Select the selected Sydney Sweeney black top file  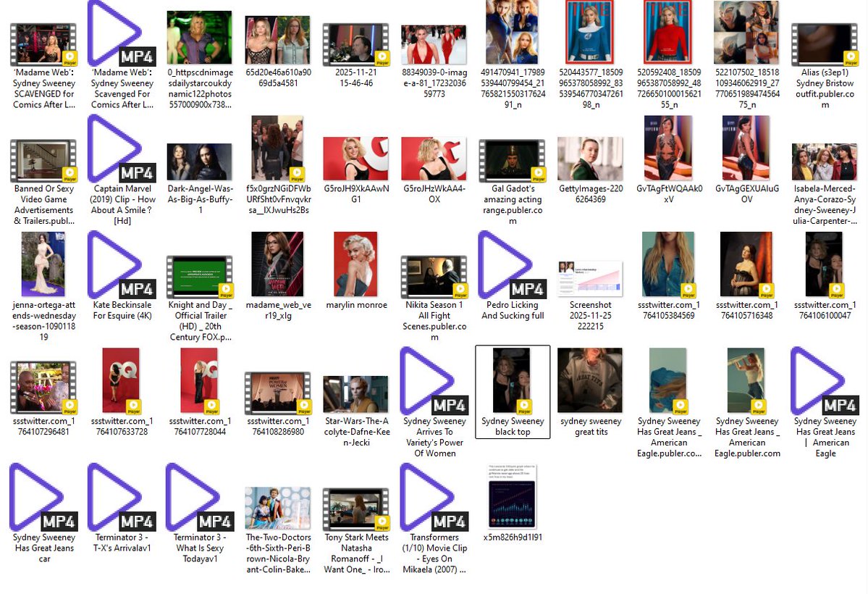click(x=513, y=392)
